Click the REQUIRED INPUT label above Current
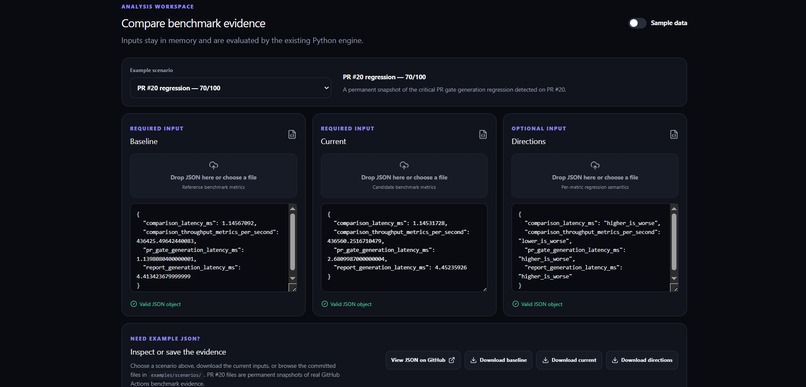Image resolution: width=806 pixels, height=387 pixels. [x=347, y=128]
